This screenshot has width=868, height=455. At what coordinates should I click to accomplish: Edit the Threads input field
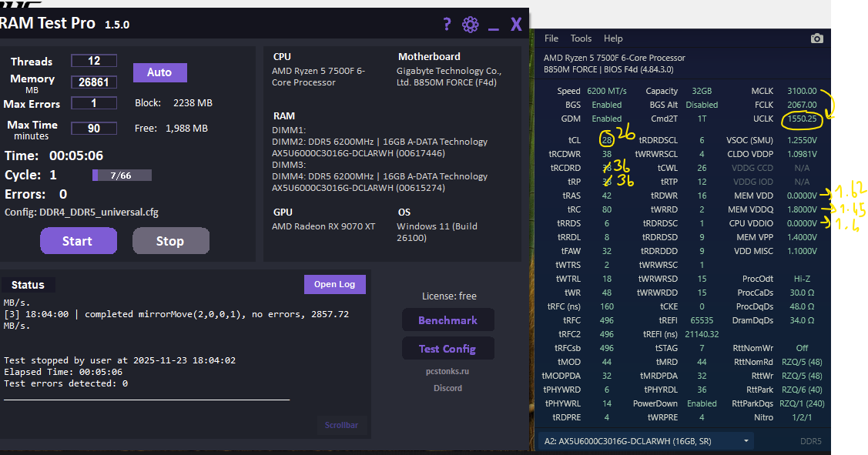click(93, 61)
